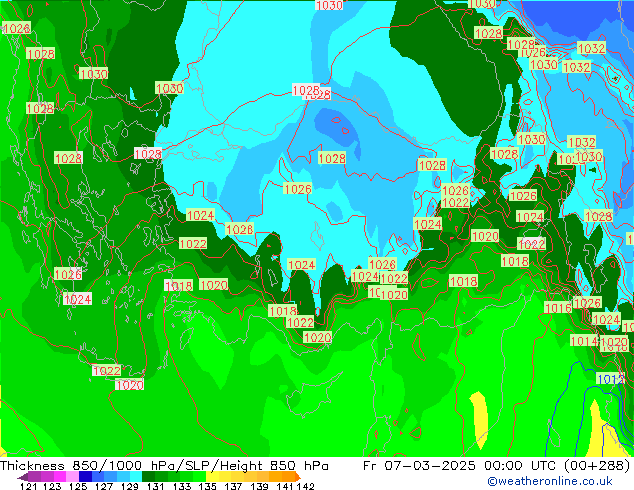Click the legend value 121

click(29, 486)
